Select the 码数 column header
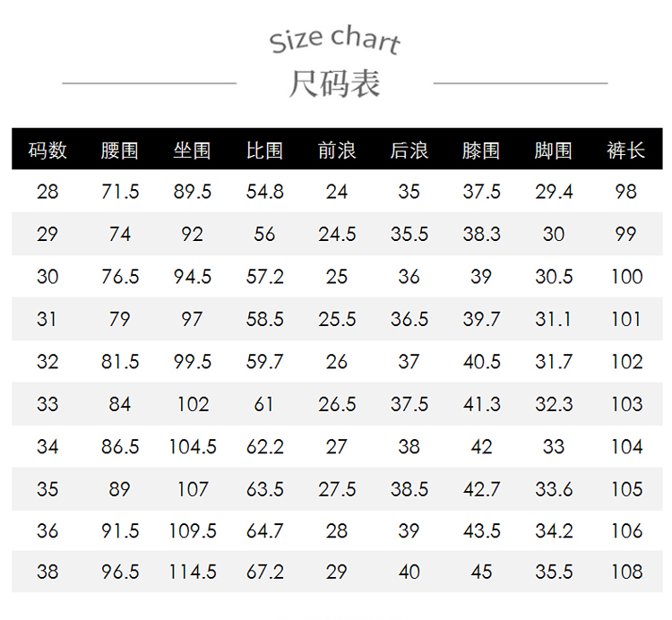This screenshot has width=672, height=620. tap(47, 150)
